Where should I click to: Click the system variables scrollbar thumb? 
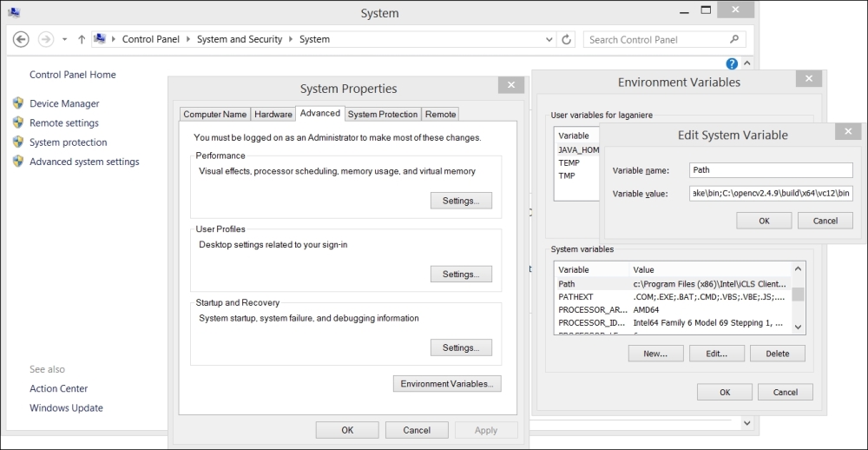798,294
